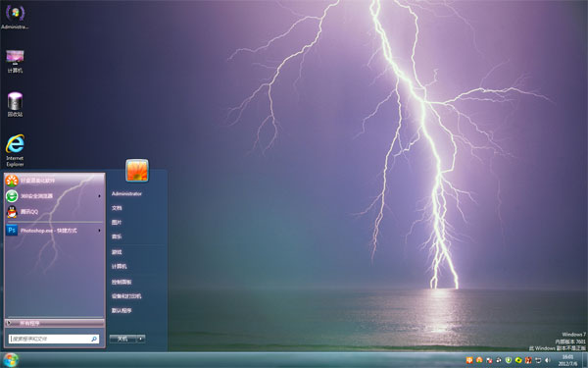Click the 关机 (Shut down) button
Screen dimensions: 588x368
tap(122, 339)
